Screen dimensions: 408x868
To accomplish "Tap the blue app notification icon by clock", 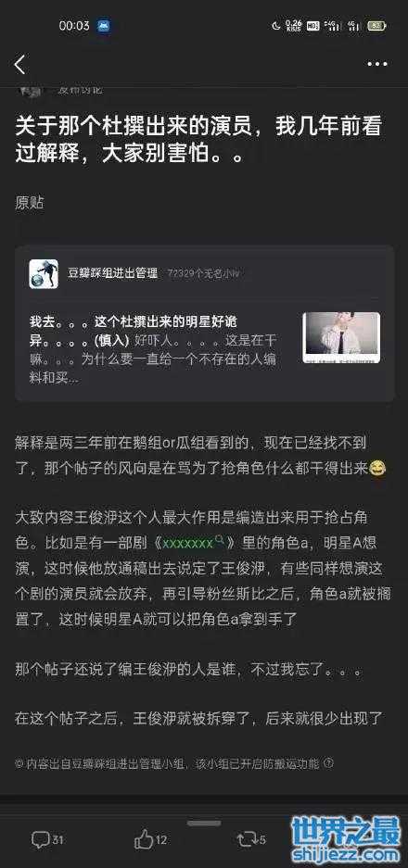I will click(104, 26).
